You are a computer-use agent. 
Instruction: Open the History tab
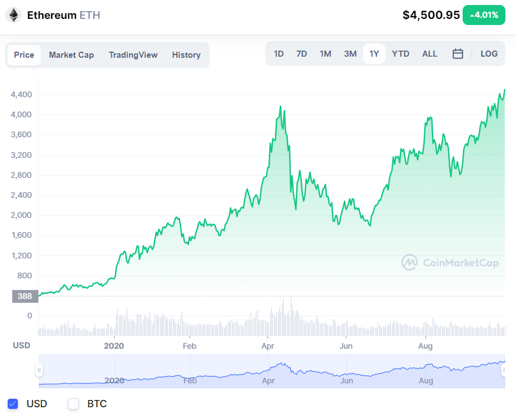(x=186, y=55)
